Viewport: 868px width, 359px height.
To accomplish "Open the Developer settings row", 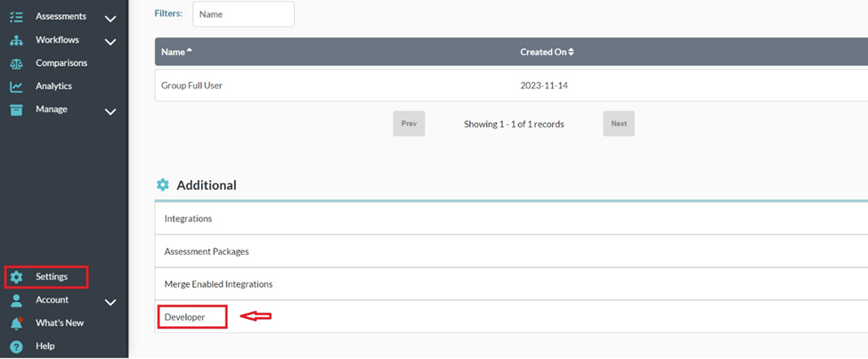I will (x=185, y=316).
